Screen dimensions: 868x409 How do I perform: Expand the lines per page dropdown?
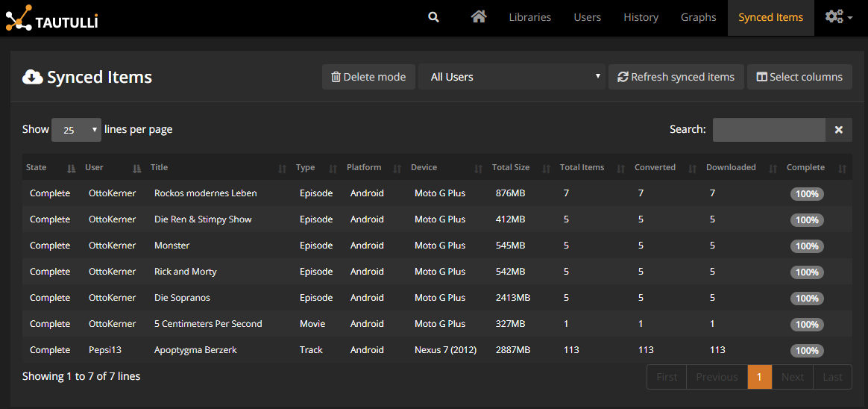tap(76, 130)
